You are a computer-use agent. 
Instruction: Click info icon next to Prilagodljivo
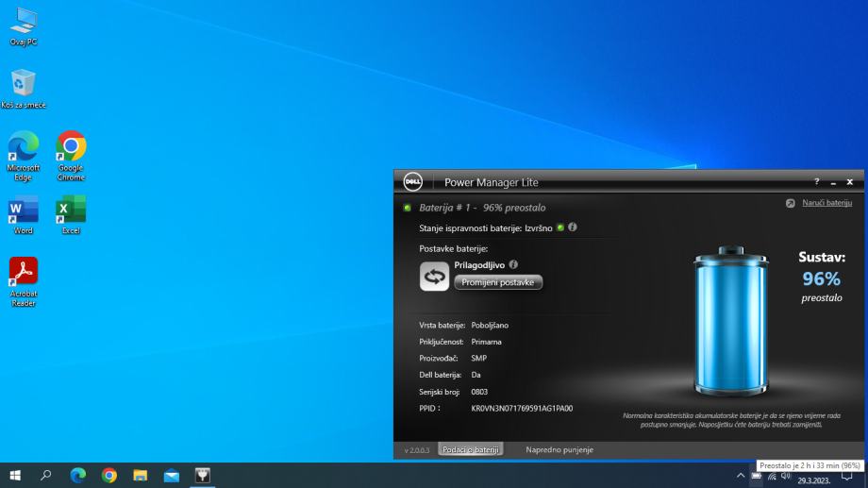(x=513, y=265)
